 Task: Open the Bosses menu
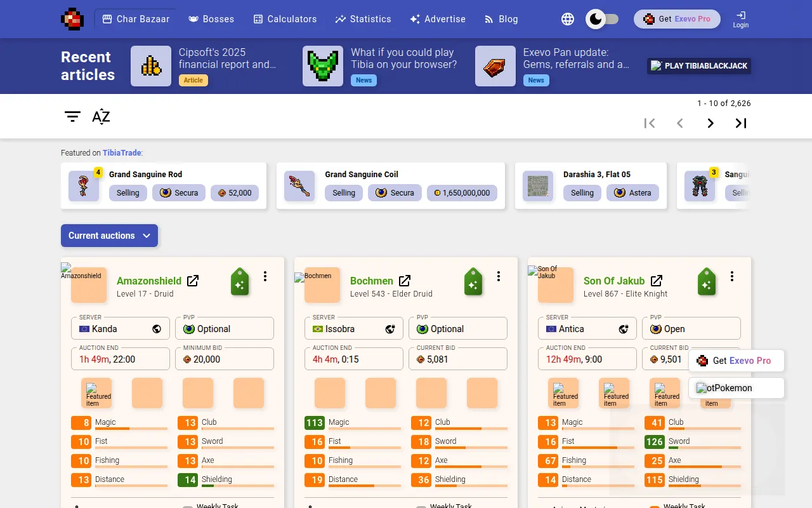(211, 19)
